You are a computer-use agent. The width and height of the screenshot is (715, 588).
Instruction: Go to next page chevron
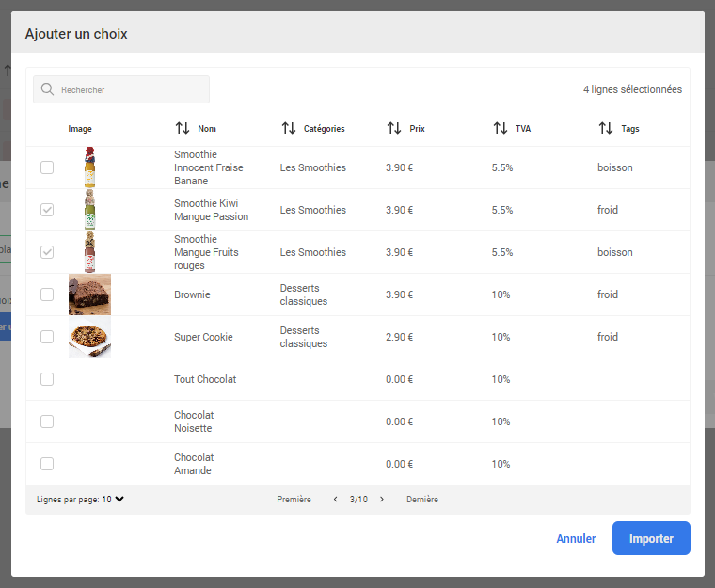click(x=381, y=500)
